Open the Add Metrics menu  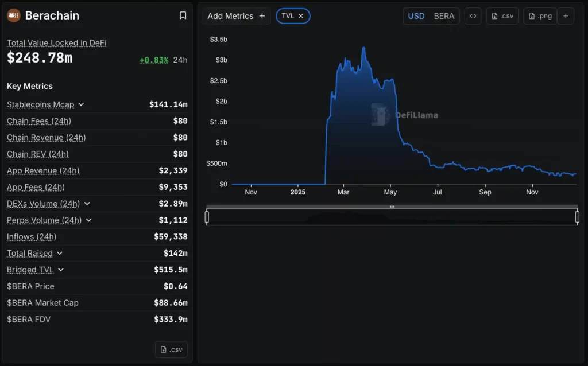[x=236, y=16]
